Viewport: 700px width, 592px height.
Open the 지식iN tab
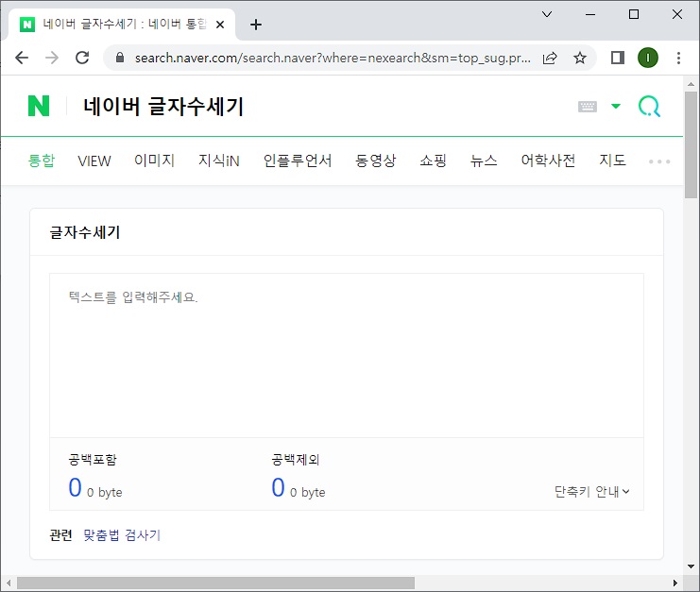tap(219, 161)
